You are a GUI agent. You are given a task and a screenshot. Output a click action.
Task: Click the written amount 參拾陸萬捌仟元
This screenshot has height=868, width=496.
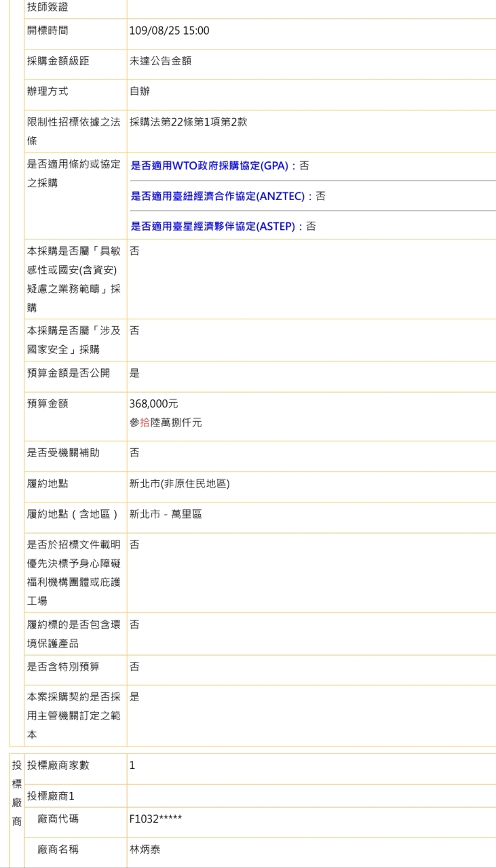tap(166, 422)
